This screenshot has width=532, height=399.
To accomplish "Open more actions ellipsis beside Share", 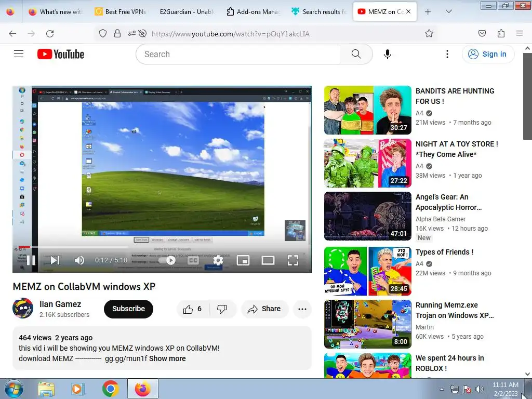I will 302,309.
